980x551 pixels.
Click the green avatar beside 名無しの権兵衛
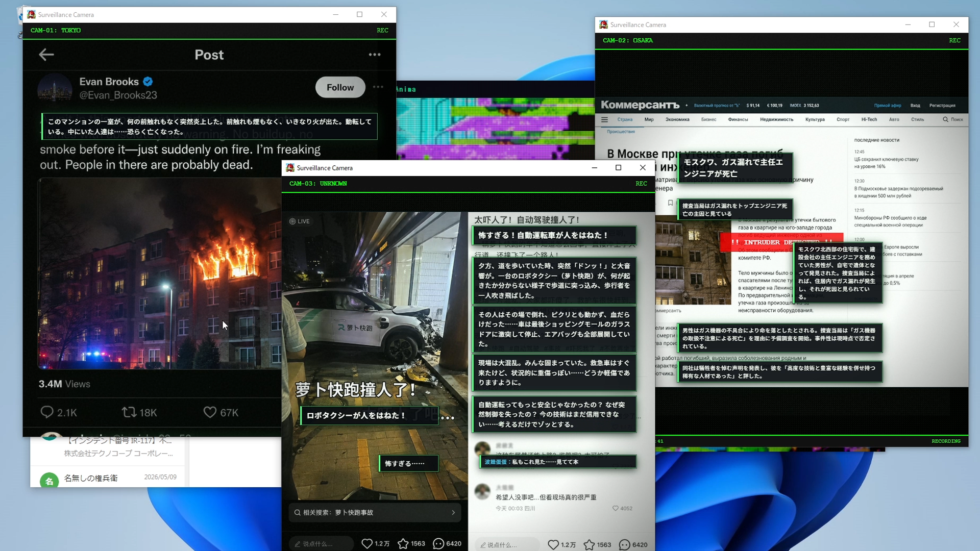(x=49, y=481)
